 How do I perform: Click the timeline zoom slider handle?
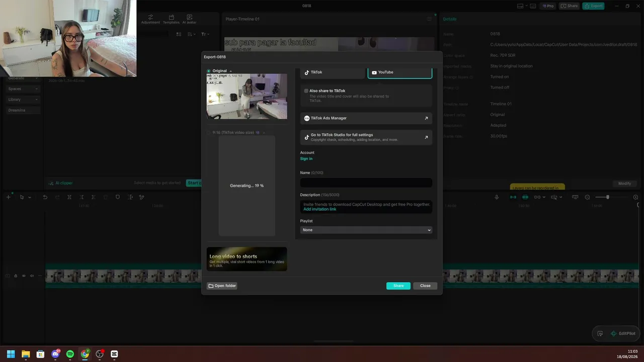[608, 197]
